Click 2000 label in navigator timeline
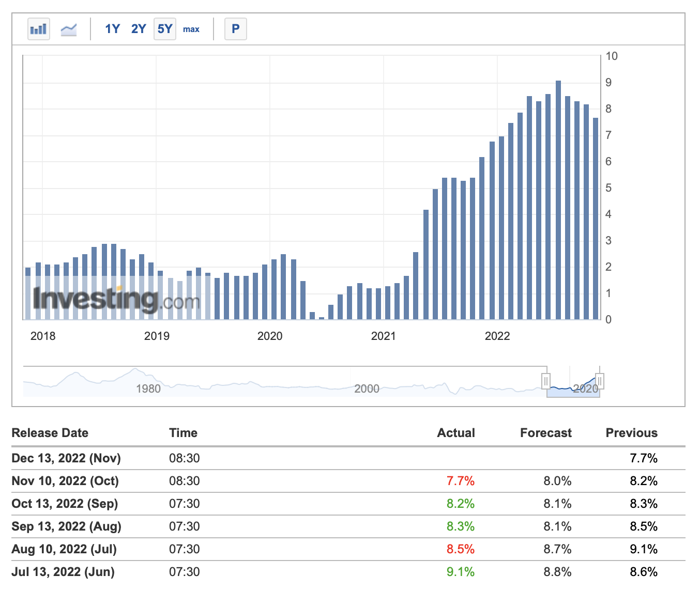This screenshot has width=700, height=591. [367, 389]
